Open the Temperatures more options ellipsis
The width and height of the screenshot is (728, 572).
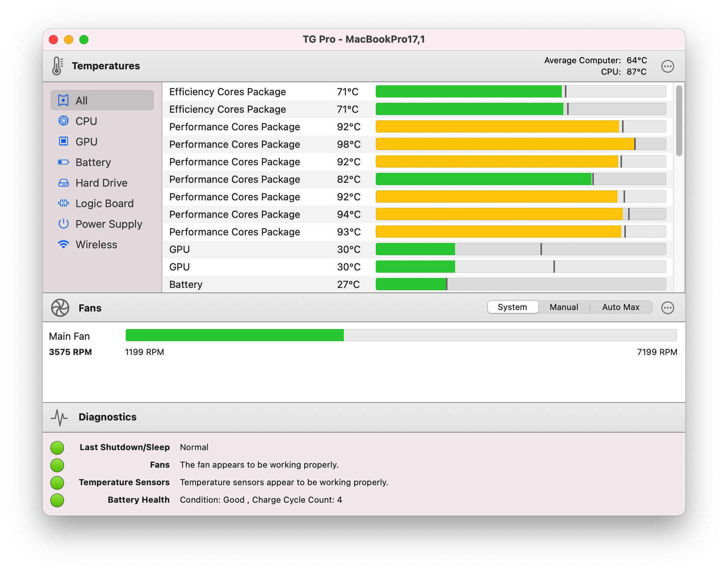[x=667, y=66]
